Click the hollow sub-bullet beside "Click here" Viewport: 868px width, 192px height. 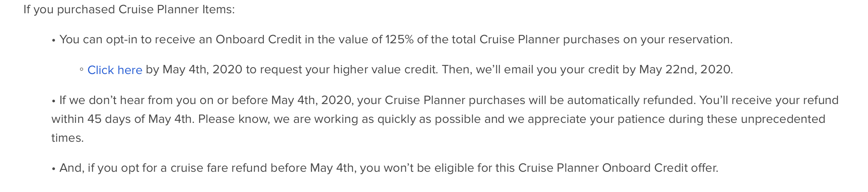(x=81, y=70)
